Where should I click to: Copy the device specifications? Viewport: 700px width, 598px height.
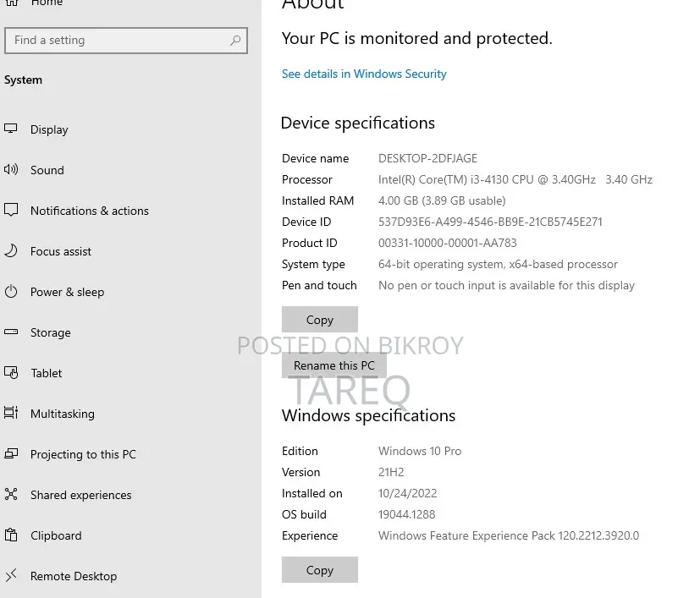point(320,319)
